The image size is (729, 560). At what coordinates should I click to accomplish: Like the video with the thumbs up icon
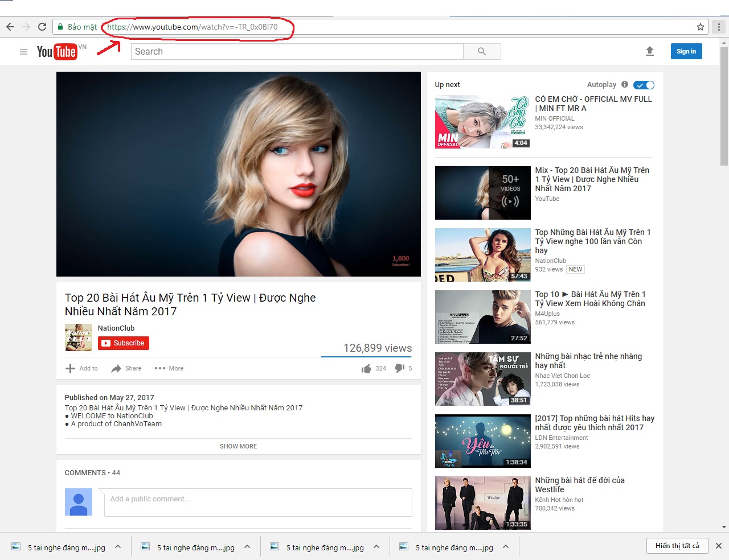coord(367,368)
